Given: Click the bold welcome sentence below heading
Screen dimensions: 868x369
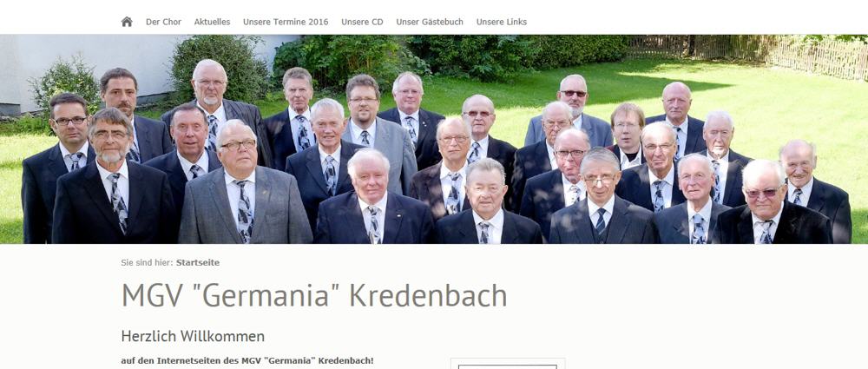Looking at the screenshot, I should [247, 360].
